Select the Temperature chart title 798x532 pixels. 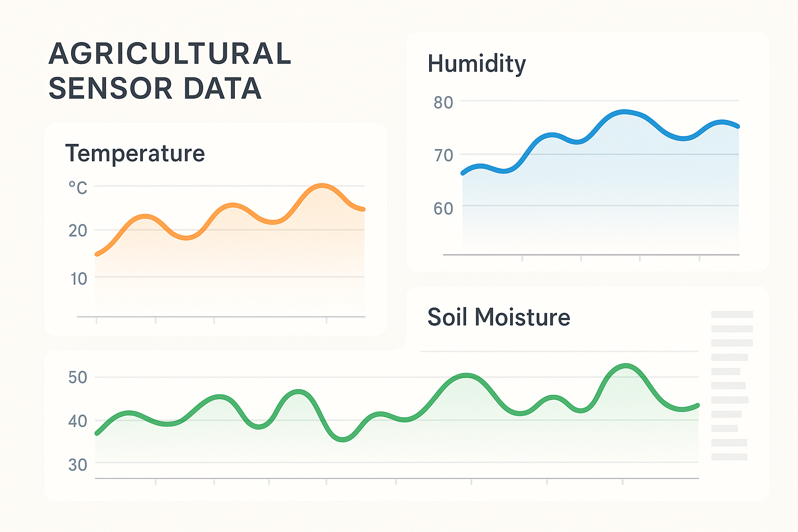point(135,154)
